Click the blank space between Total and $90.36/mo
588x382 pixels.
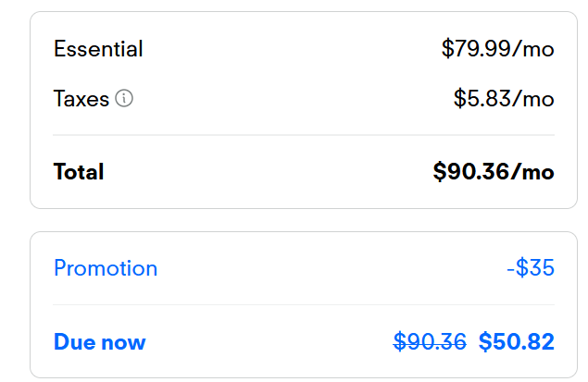269,172
